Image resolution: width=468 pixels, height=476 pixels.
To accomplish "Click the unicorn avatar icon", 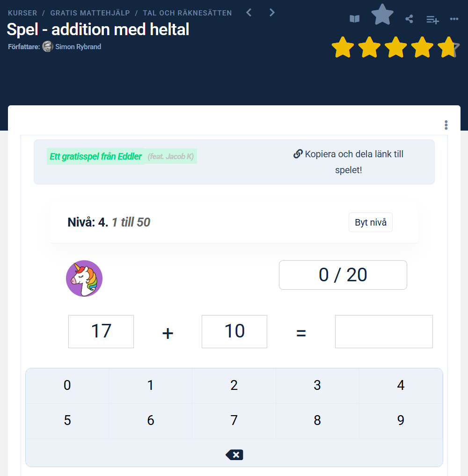I will tap(84, 278).
